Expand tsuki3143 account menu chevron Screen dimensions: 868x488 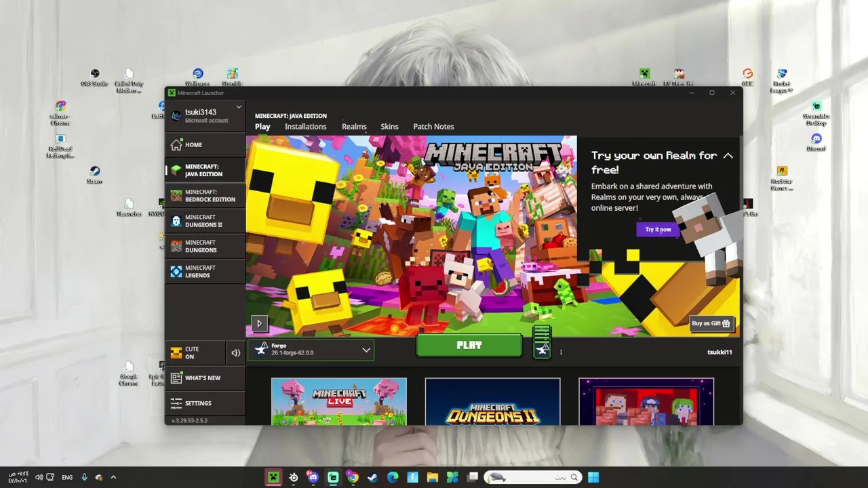(239, 107)
